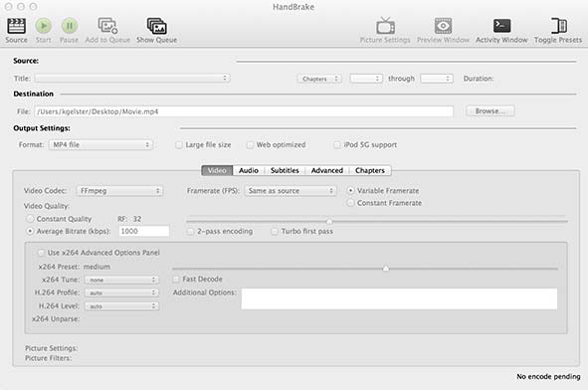
Task: Click the video quality slider handle
Action: (x=329, y=221)
